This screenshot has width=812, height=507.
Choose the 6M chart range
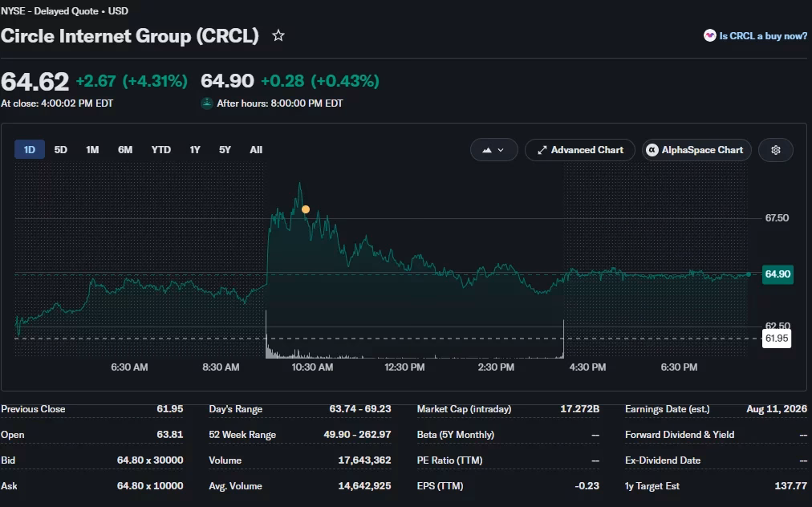(x=125, y=150)
